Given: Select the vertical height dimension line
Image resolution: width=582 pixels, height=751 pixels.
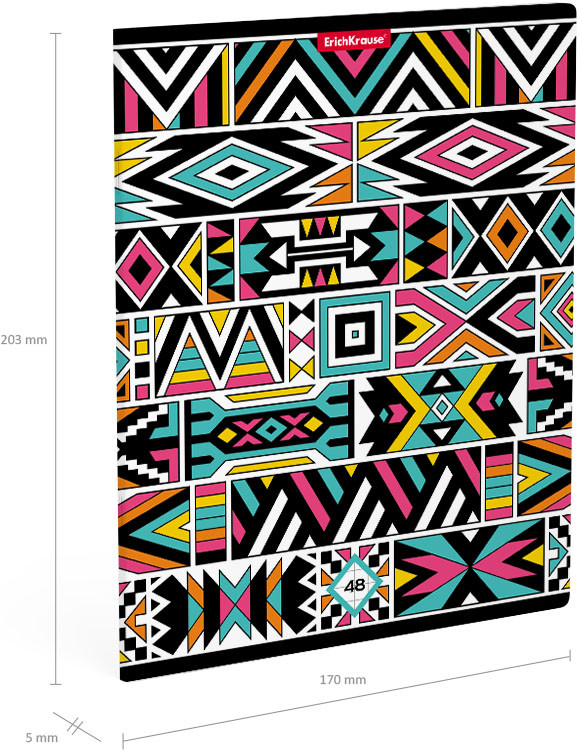Looking at the screenshot, I should 56,359.
